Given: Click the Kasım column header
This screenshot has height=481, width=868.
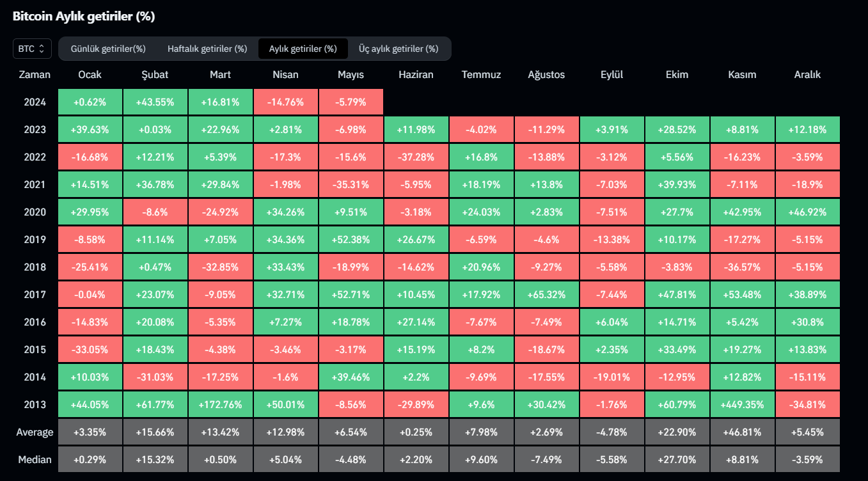Looking at the screenshot, I should [742, 75].
